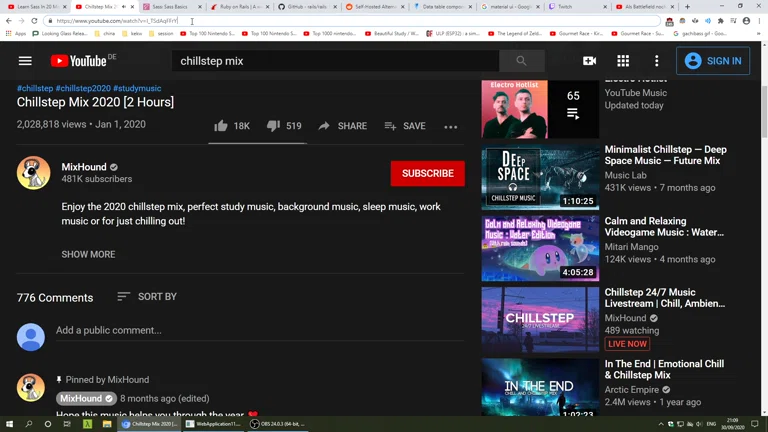Click the page vertical scrollbar

pyautogui.click(x=764, y=113)
